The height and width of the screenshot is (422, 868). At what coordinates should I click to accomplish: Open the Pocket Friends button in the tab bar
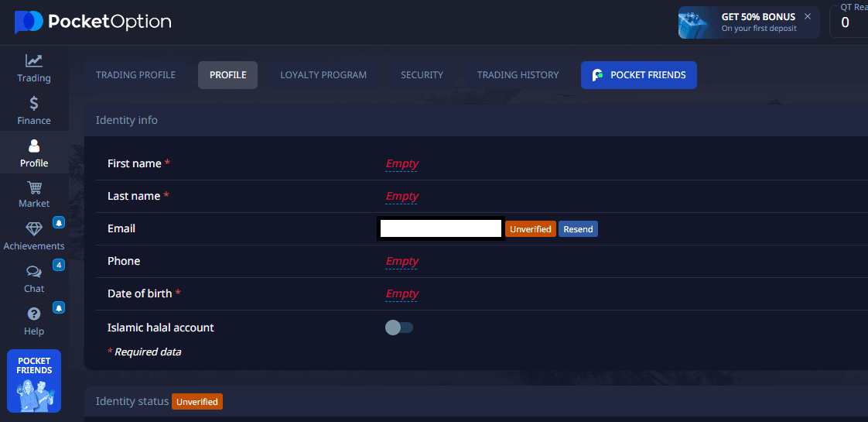click(x=639, y=75)
